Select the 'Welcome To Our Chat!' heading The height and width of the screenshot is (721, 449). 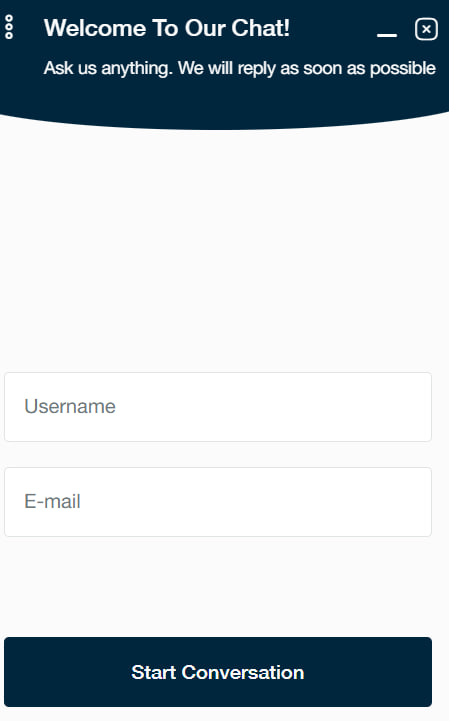click(167, 28)
